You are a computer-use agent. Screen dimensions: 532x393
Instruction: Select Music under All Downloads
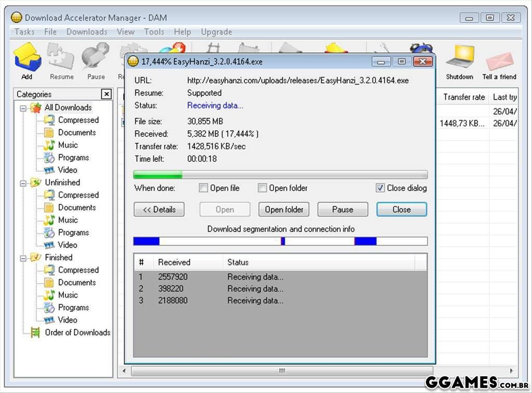[68, 145]
